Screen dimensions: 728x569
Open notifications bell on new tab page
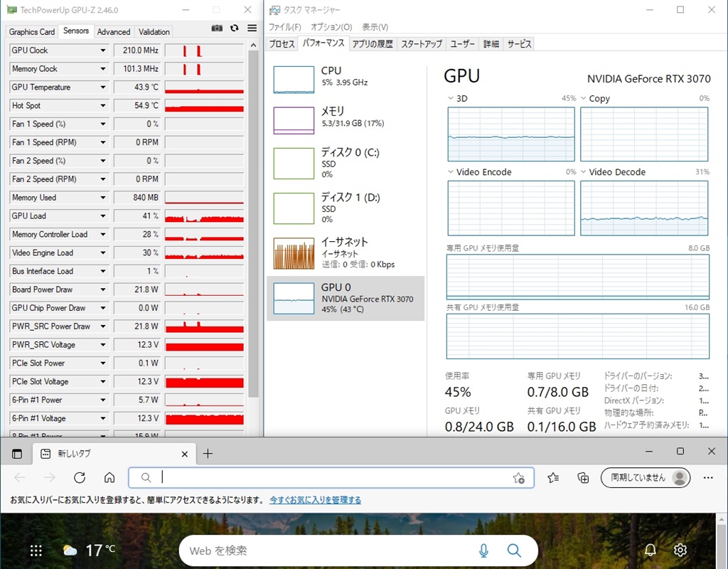pos(651,550)
